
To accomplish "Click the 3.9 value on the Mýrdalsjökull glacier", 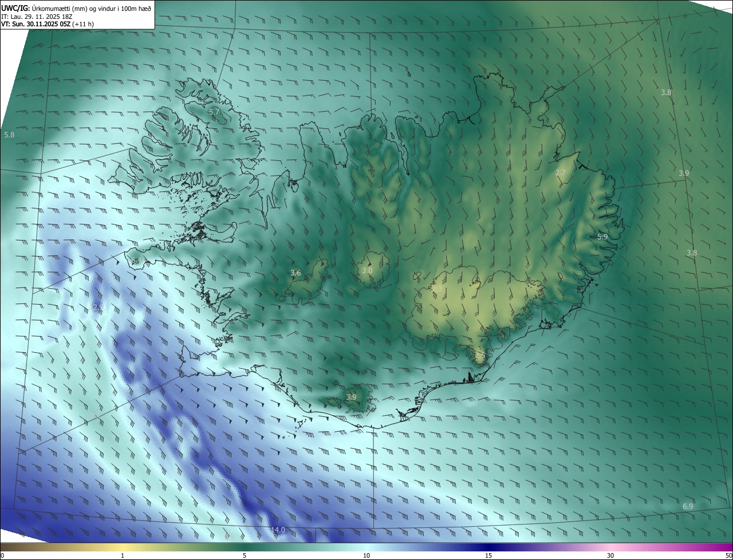I will [351, 397].
